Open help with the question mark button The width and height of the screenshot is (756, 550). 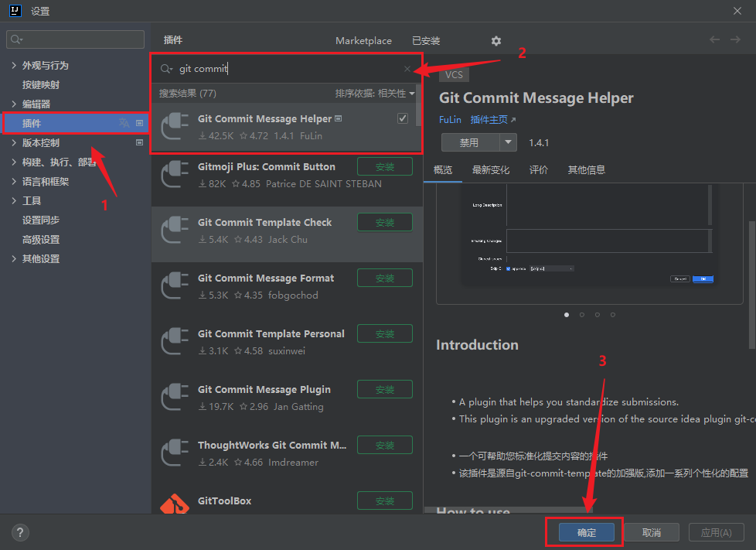tap(20, 533)
